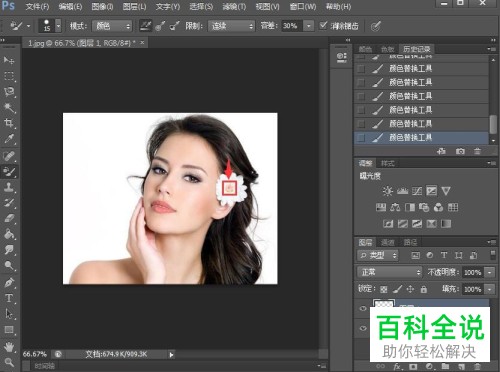Image resolution: width=500 pixels, height=372 pixels.
Task: Select the History Brush tool
Action: coord(9,203)
